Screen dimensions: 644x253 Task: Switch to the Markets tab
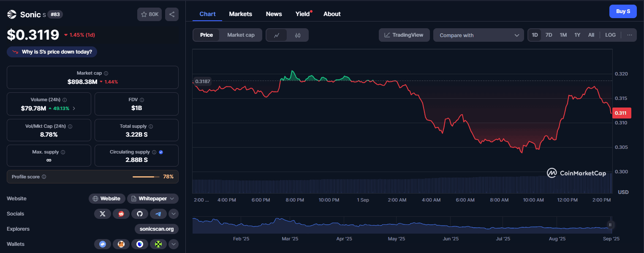click(x=240, y=14)
